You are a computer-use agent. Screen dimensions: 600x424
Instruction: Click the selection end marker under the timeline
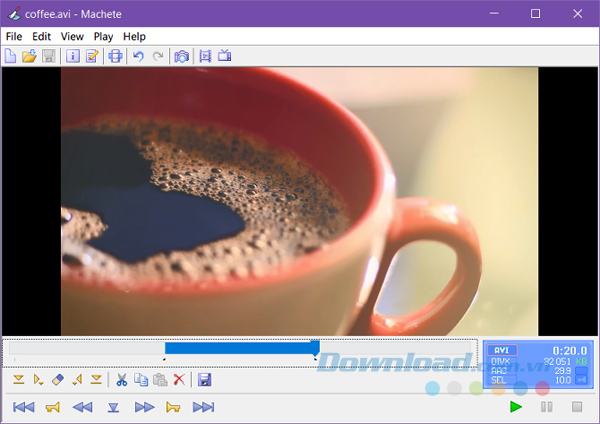pyautogui.click(x=315, y=359)
